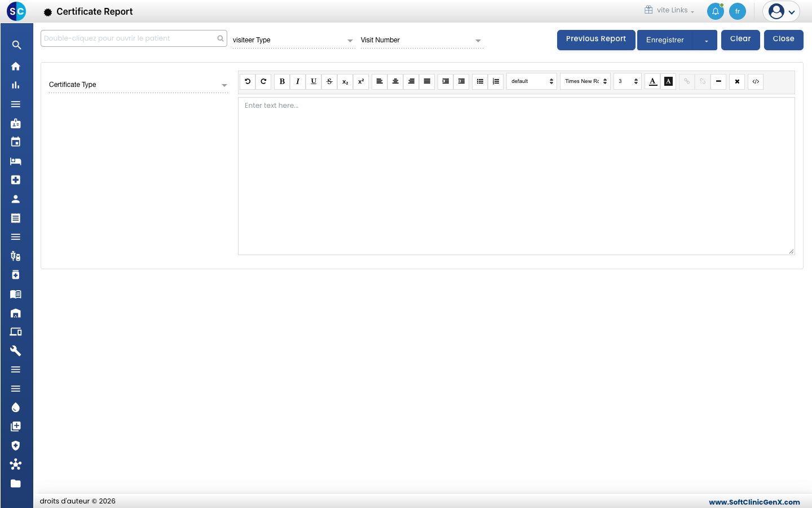Click inside the Enter text editor area
812x508 pixels.
point(517,176)
